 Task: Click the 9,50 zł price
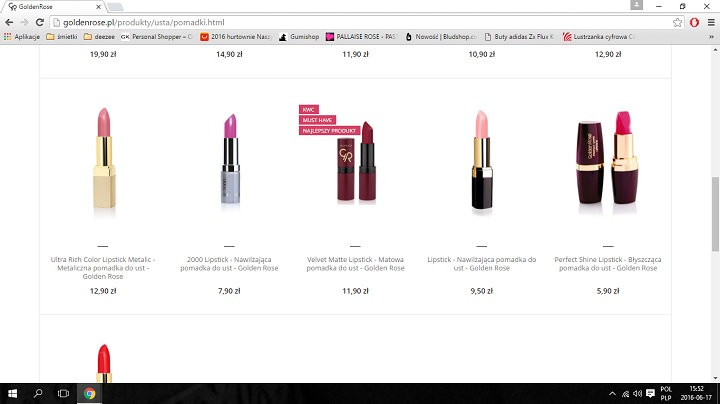tap(482, 291)
